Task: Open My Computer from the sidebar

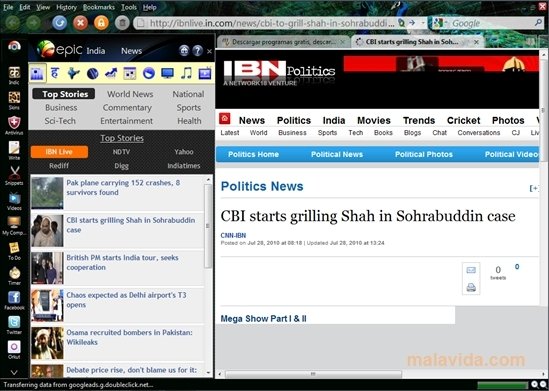Action: (x=14, y=226)
